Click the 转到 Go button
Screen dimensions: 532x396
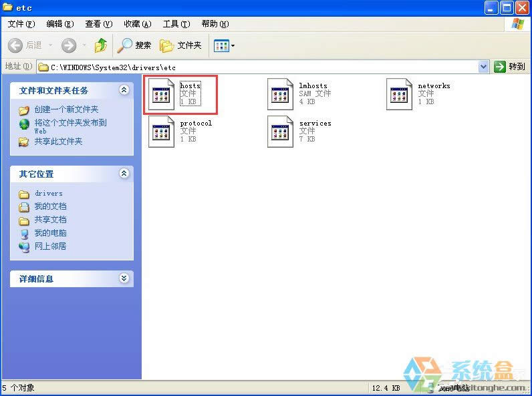(509, 67)
